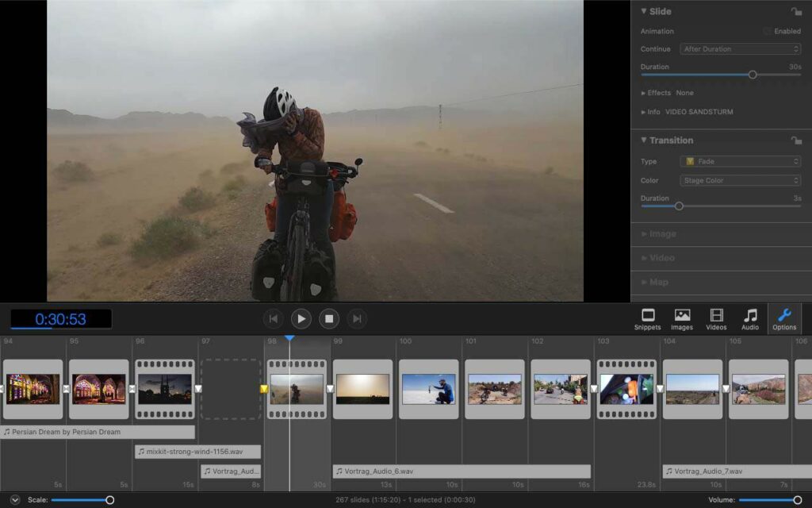
Task: Click the transition marker between slides 102 and 103
Action: [594, 389]
